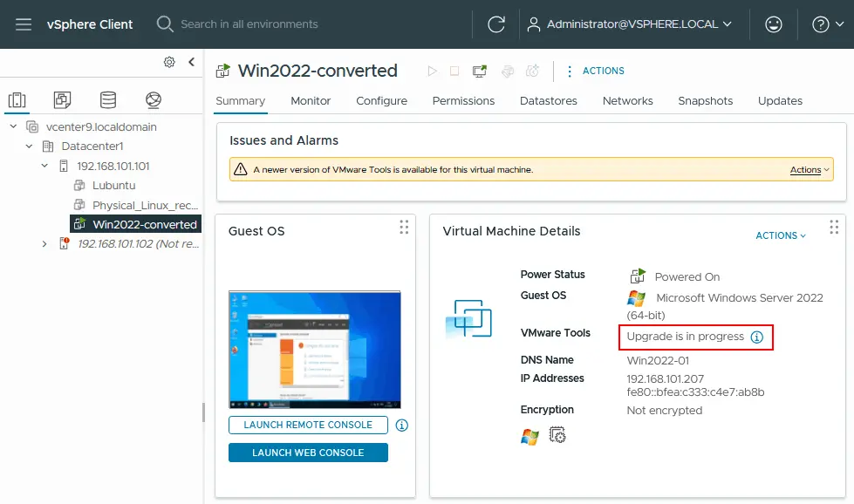Click the edit settings toolbar icon
The width and height of the screenshot is (854, 504).
click(507, 72)
